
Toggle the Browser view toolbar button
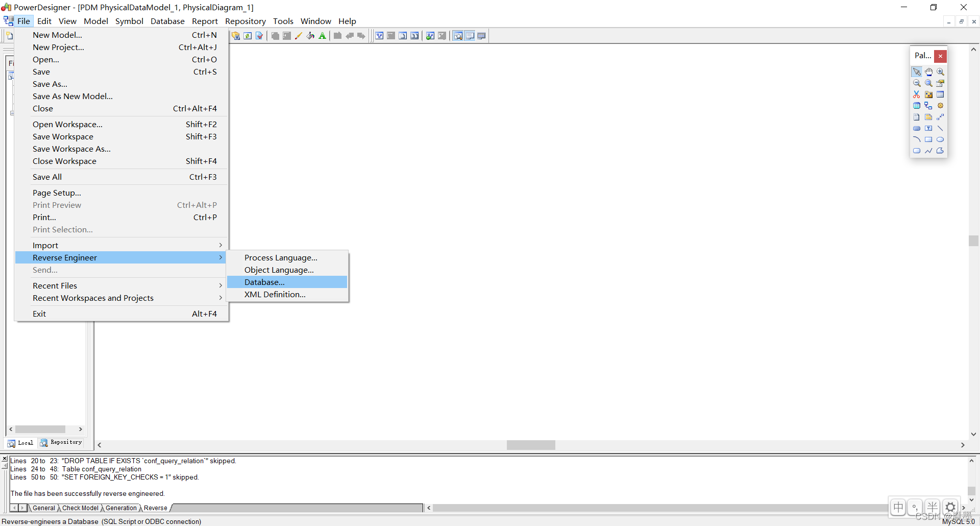(x=458, y=36)
